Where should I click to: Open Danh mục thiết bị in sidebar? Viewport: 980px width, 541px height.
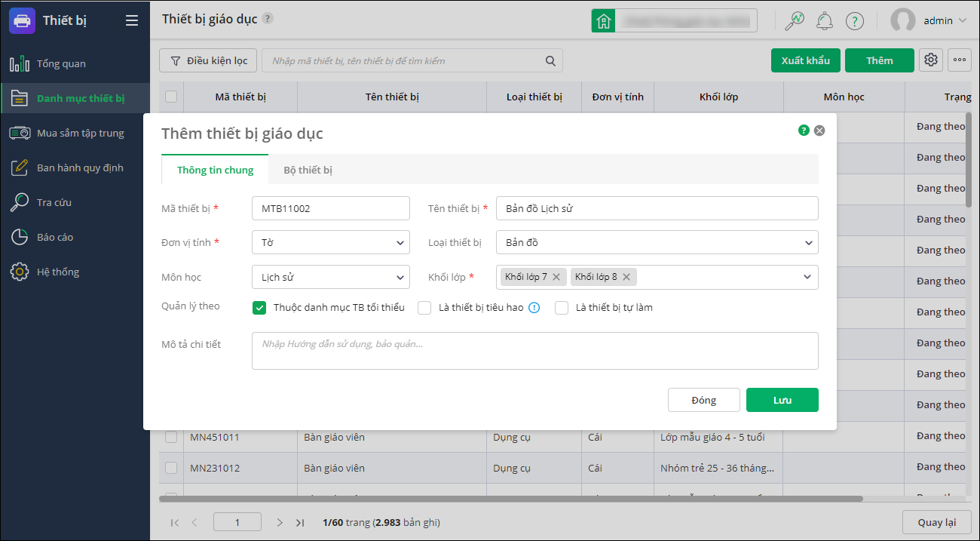[75, 98]
